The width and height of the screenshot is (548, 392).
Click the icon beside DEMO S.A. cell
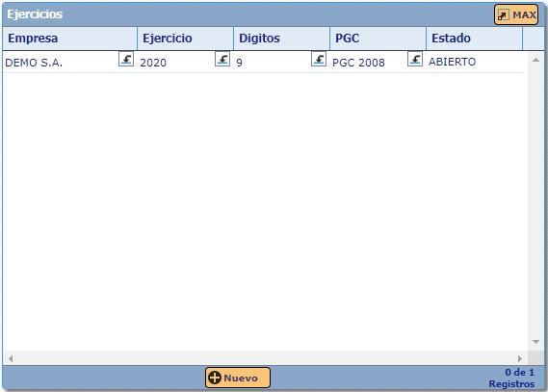click(126, 59)
